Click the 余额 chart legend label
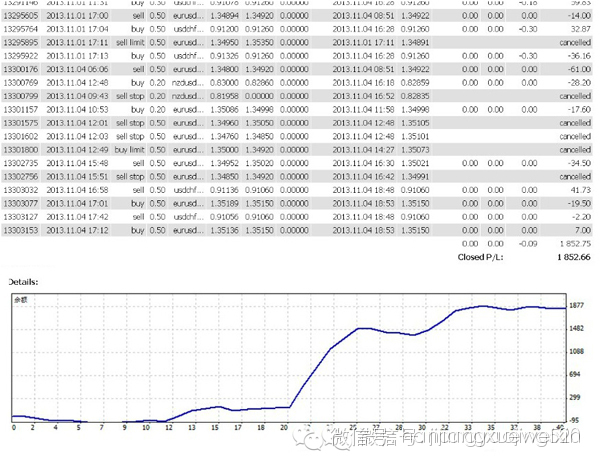Screen dimensions: 600x468 (21, 300)
